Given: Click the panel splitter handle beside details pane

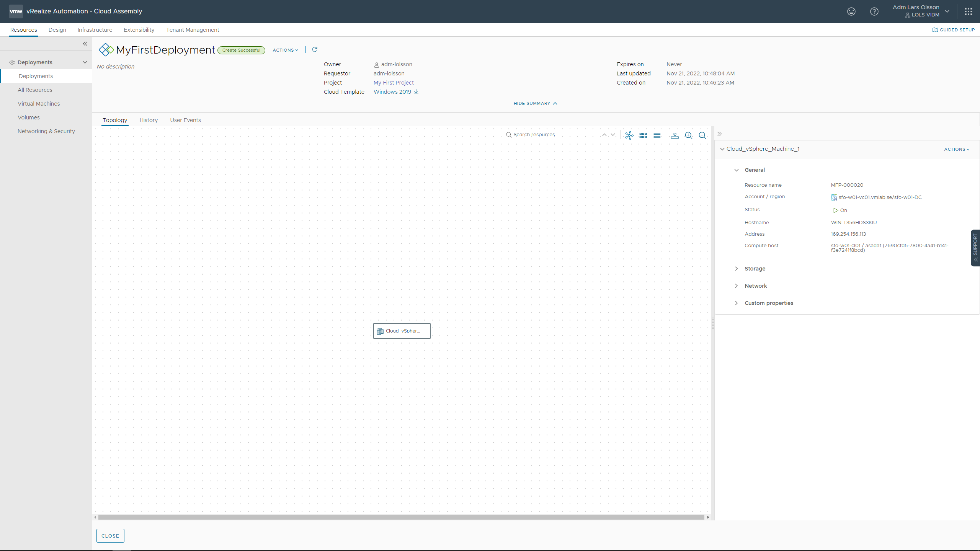Looking at the screenshot, I should (x=713, y=323).
